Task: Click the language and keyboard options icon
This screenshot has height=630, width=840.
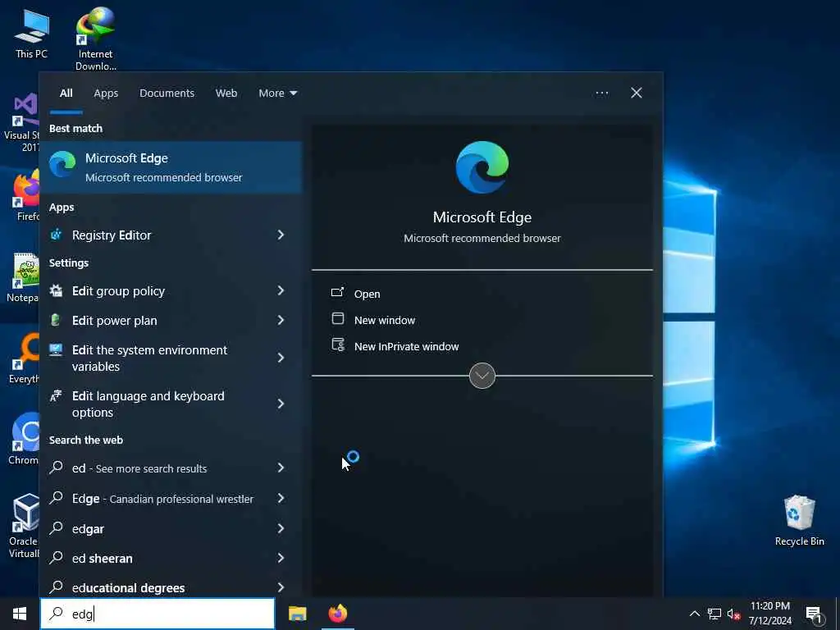Action: click(56, 396)
